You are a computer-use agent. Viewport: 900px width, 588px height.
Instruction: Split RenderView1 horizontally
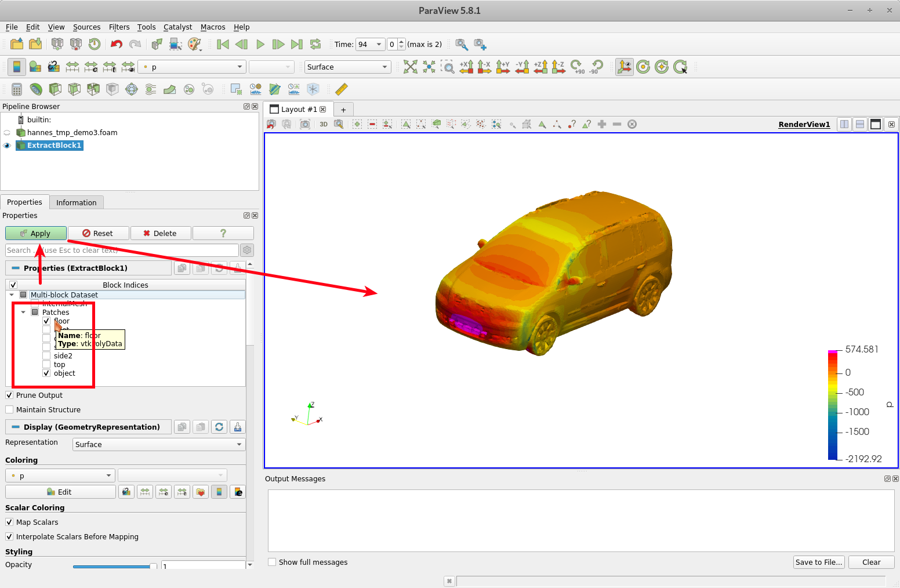pos(844,124)
